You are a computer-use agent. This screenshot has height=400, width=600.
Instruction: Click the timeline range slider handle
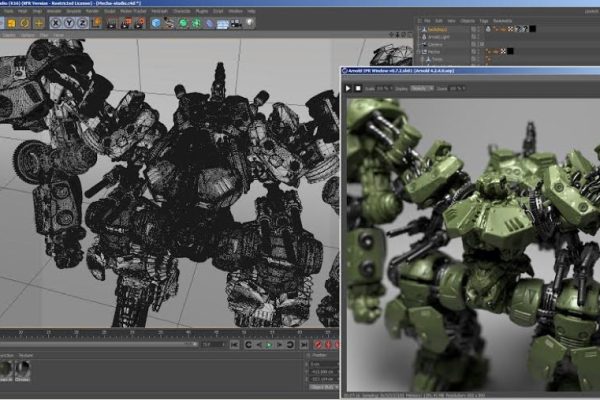pyautogui.click(x=195, y=344)
